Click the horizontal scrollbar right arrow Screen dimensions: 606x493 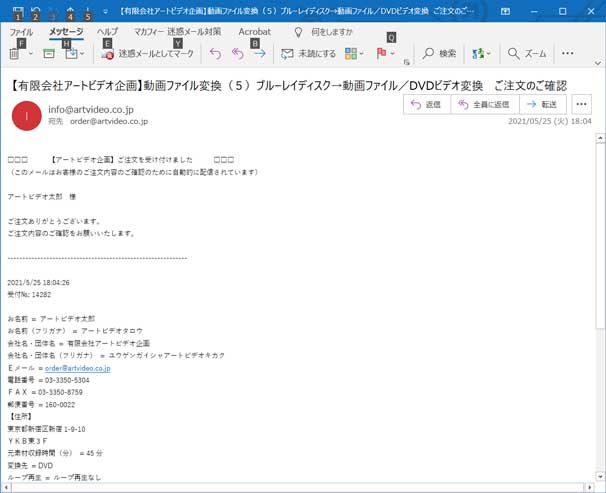coord(590,488)
